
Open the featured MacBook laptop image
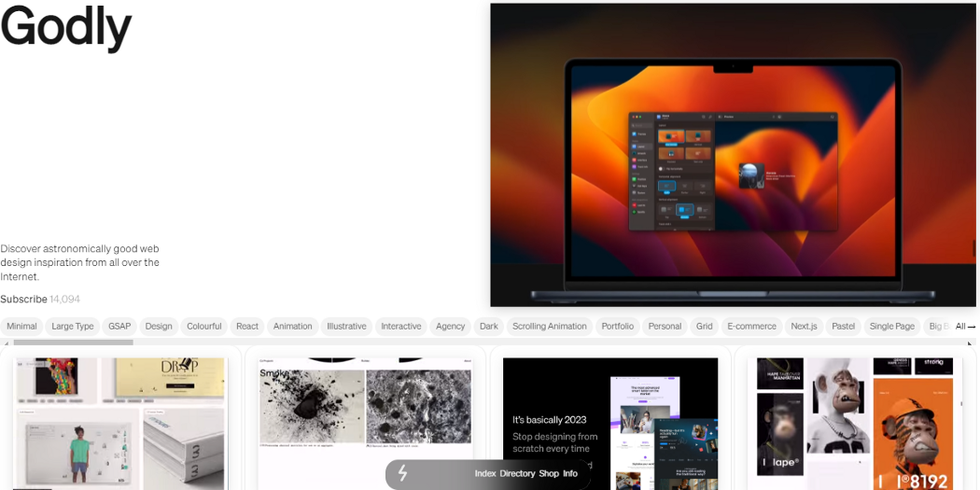[733, 155]
